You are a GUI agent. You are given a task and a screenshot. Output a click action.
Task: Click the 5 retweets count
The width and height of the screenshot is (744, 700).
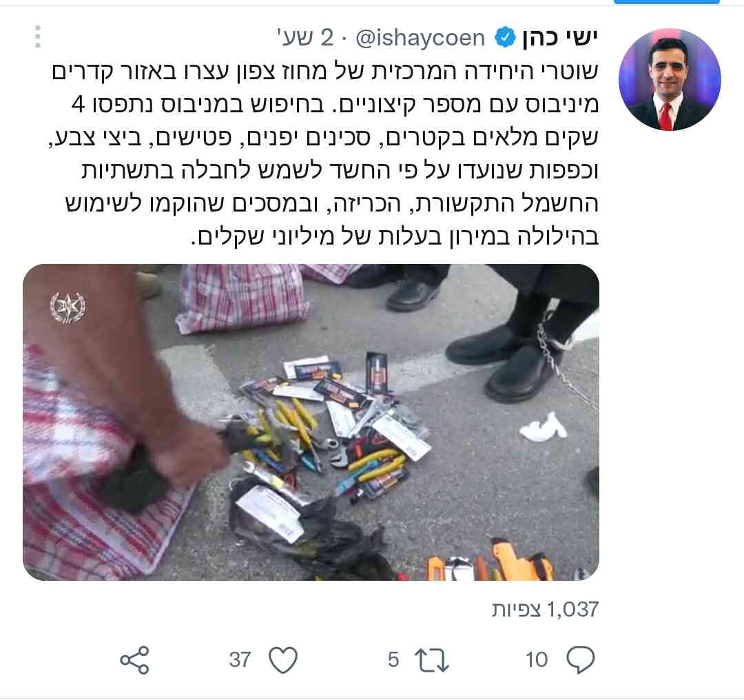[393, 659]
